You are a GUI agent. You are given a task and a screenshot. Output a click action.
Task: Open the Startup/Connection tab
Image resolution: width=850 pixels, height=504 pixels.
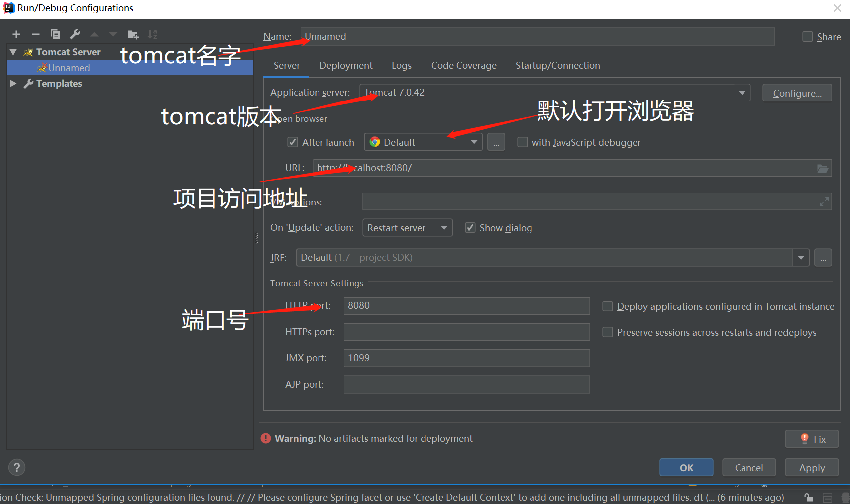point(557,65)
